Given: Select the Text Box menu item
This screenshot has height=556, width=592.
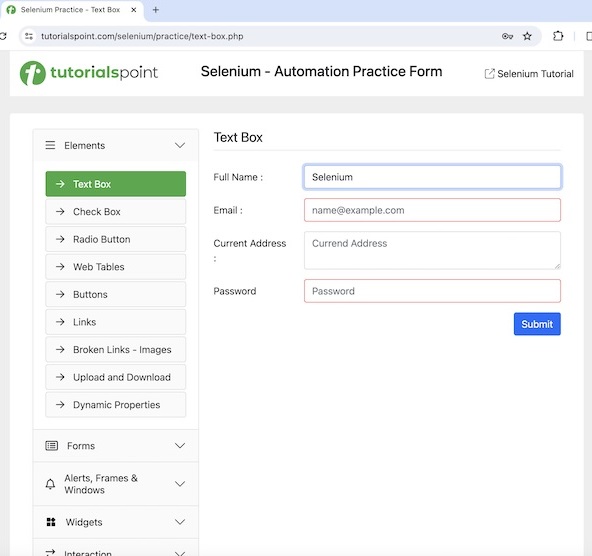Looking at the screenshot, I should pyautogui.click(x=116, y=184).
